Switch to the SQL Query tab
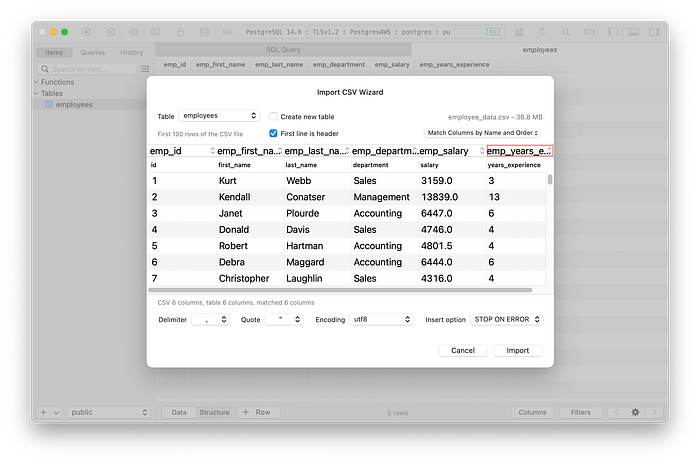 pos(283,50)
